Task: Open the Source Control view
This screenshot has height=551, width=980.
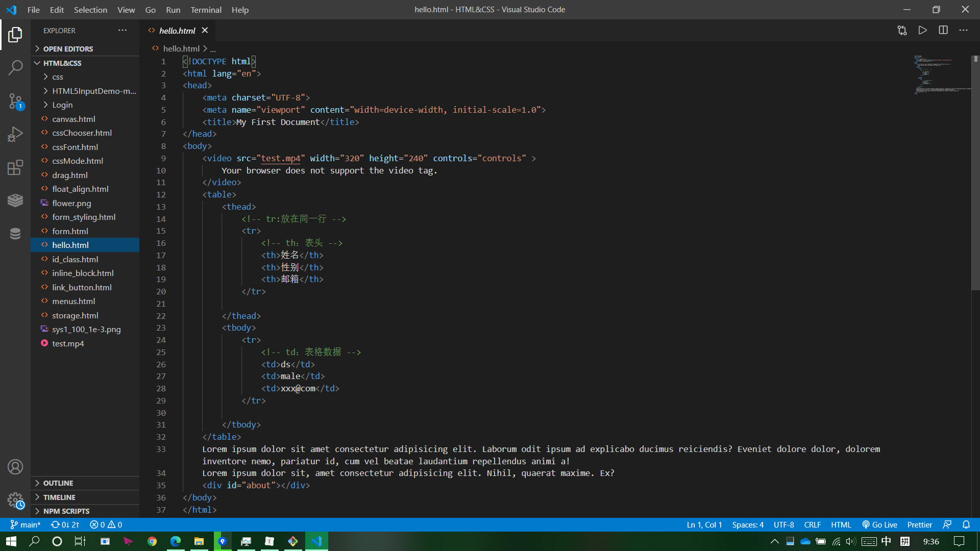Action: [15, 101]
